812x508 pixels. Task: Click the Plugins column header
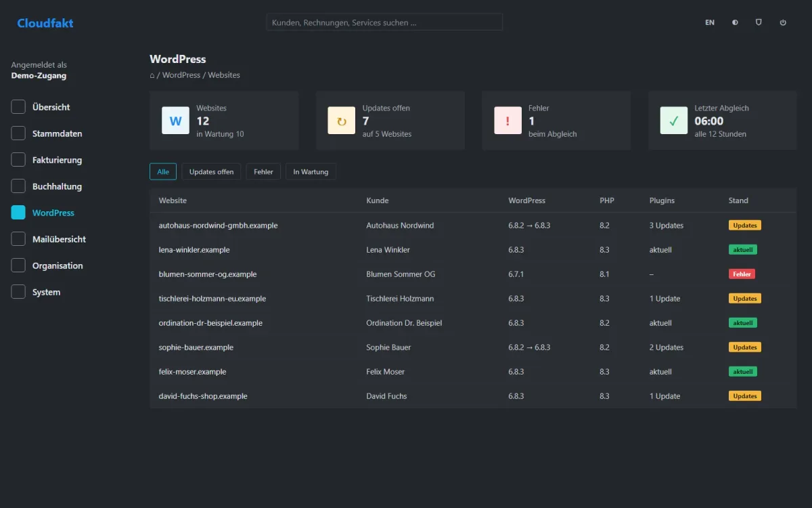(662, 200)
